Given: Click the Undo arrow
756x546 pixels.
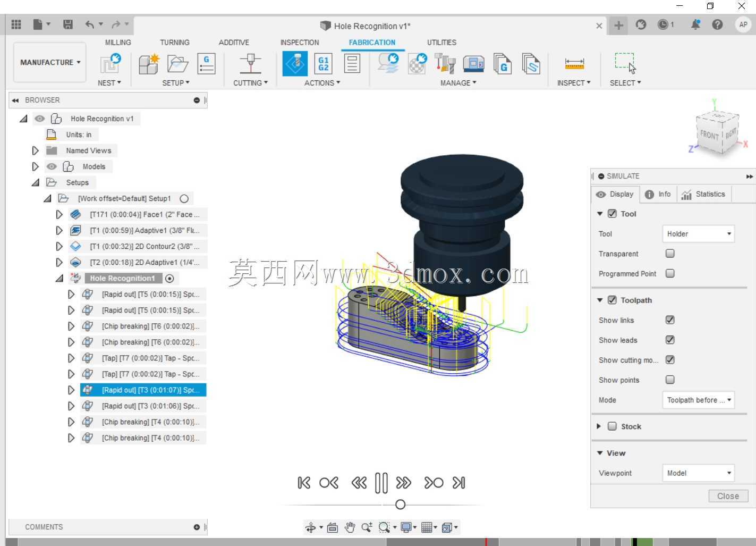Looking at the screenshot, I should tap(90, 24).
